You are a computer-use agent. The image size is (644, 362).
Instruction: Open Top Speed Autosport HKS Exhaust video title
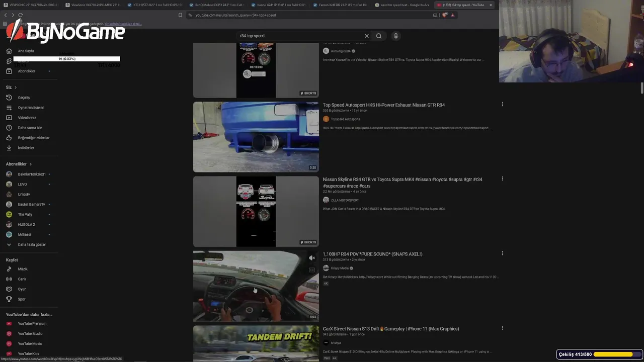[384, 105]
